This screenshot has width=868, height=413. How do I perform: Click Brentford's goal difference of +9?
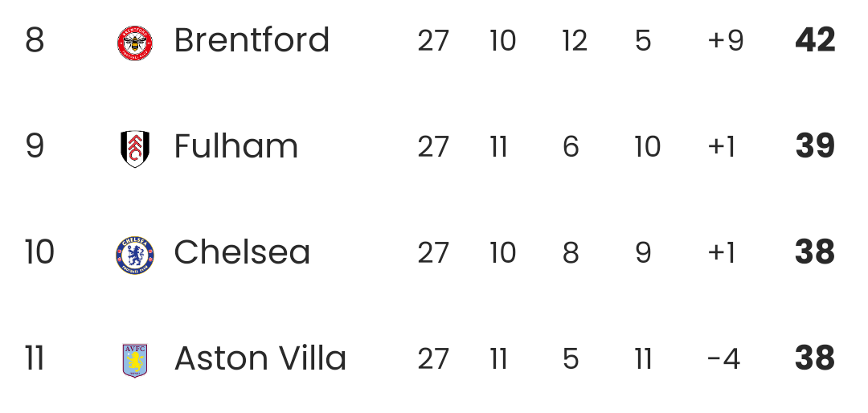pyautogui.click(x=725, y=41)
